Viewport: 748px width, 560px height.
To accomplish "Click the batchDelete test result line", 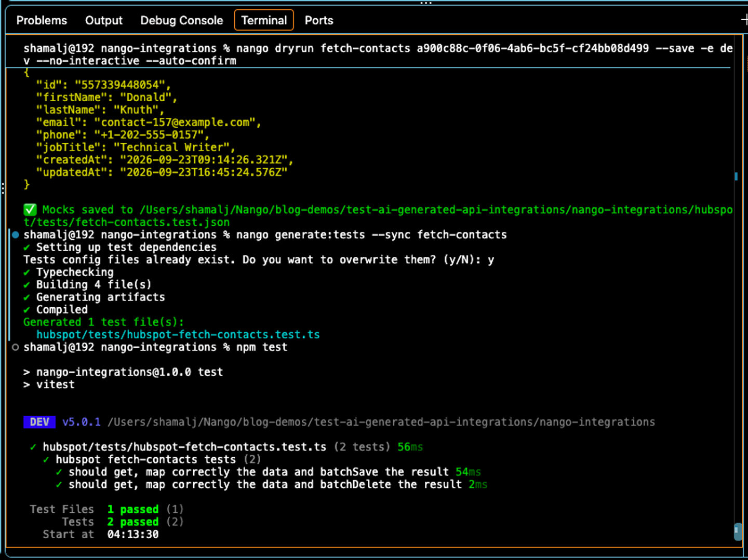I will [x=271, y=484].
